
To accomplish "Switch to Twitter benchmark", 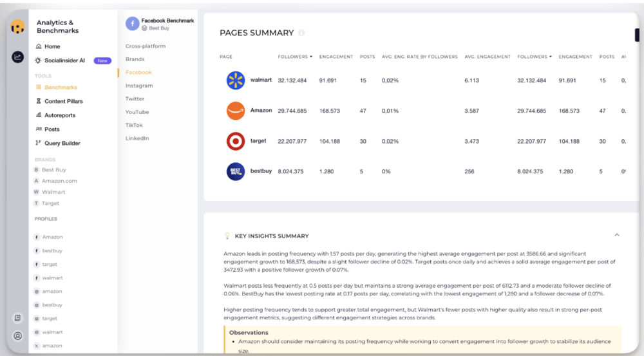I will point(135,98).
